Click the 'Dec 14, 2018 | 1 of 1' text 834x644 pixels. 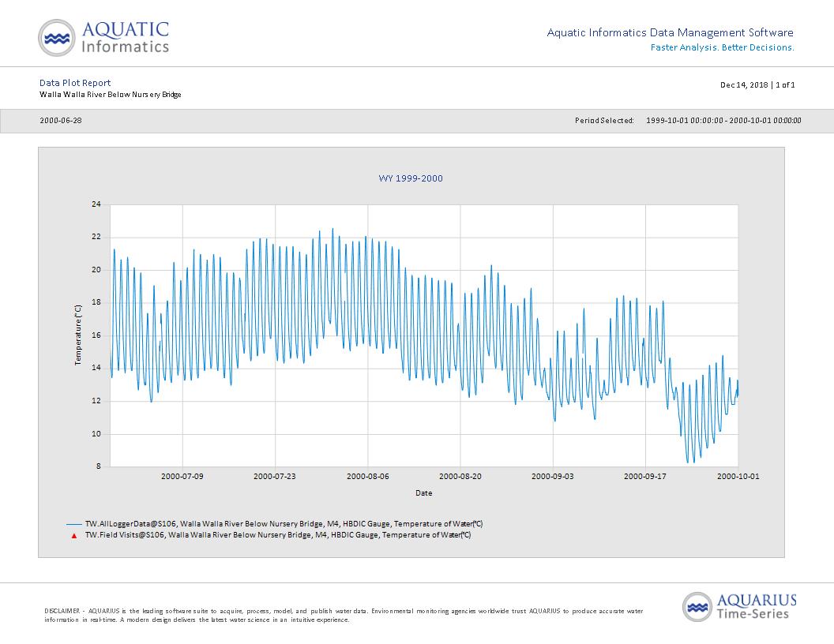[757, 85]
